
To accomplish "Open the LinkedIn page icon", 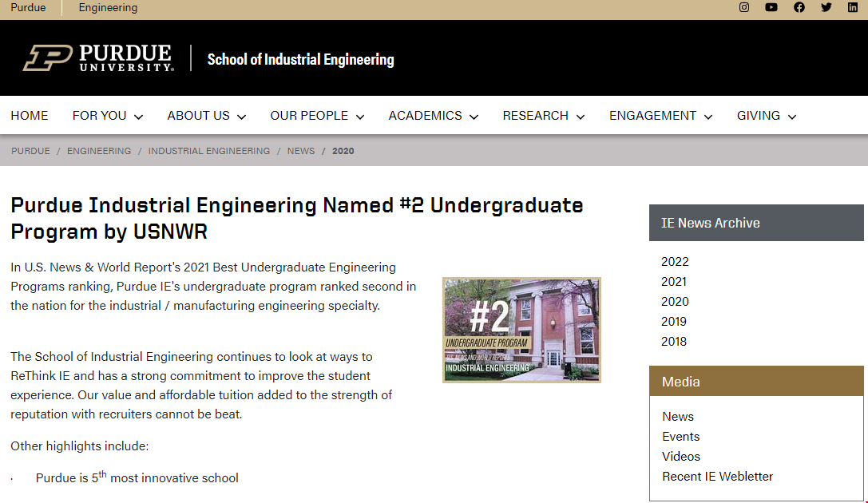I will (x=853, y=7).
